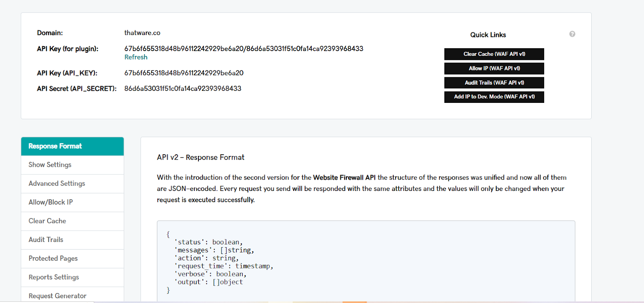Click the help question mark icon
Image resolution: width=644 pixels, height=303 pixels.
572,34
